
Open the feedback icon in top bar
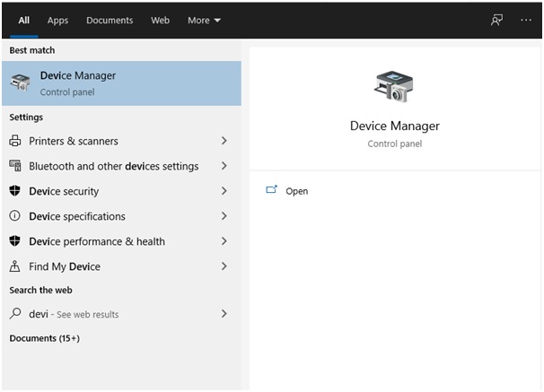pyautogui.click(x=496, y=20)
